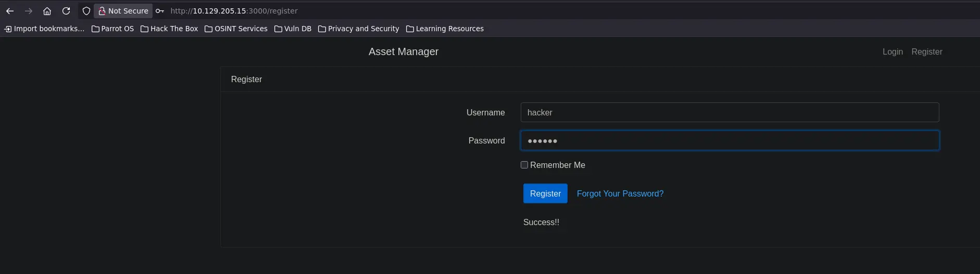Open the Learning Resources bookmark folder
The width and height of the screenshot is (980, 274).
445,29
